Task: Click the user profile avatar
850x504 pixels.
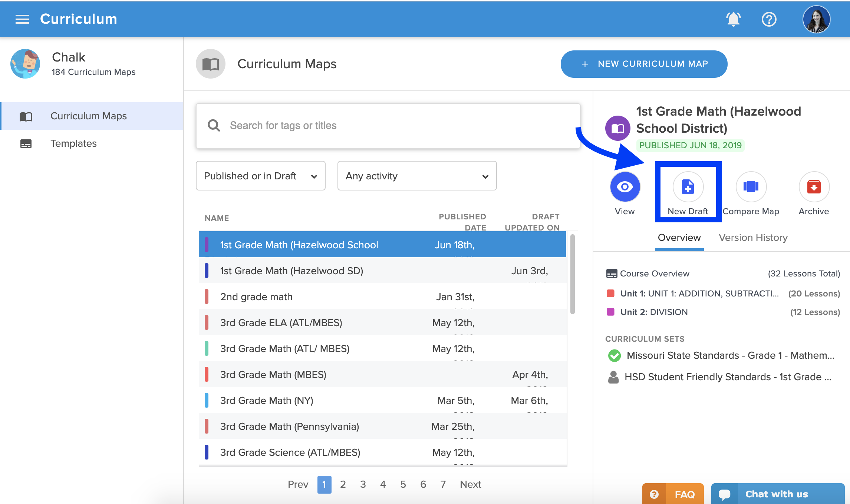Action: coord(816,19)
